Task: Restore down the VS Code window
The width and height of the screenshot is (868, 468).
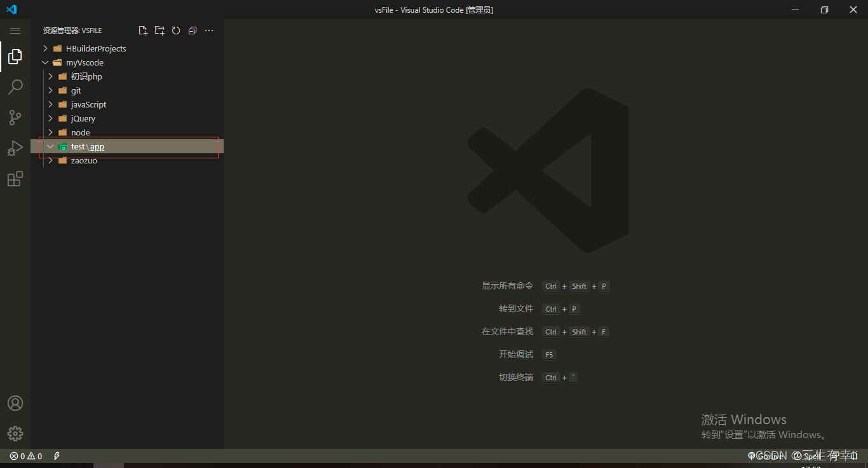Action: 824,10
